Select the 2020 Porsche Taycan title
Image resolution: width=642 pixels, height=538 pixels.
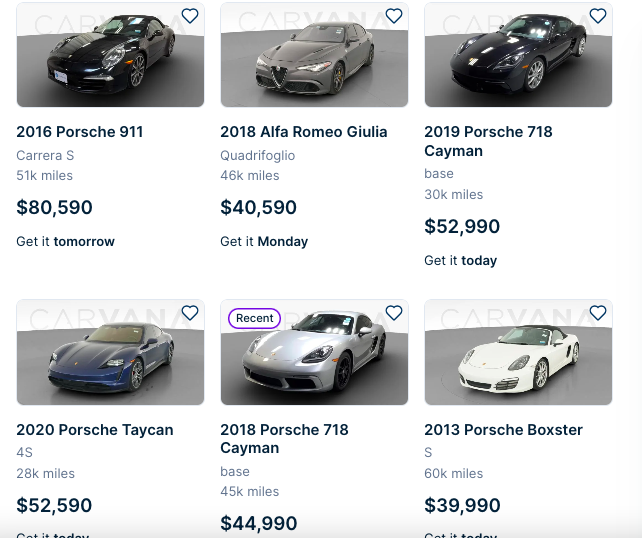point(95,430)
